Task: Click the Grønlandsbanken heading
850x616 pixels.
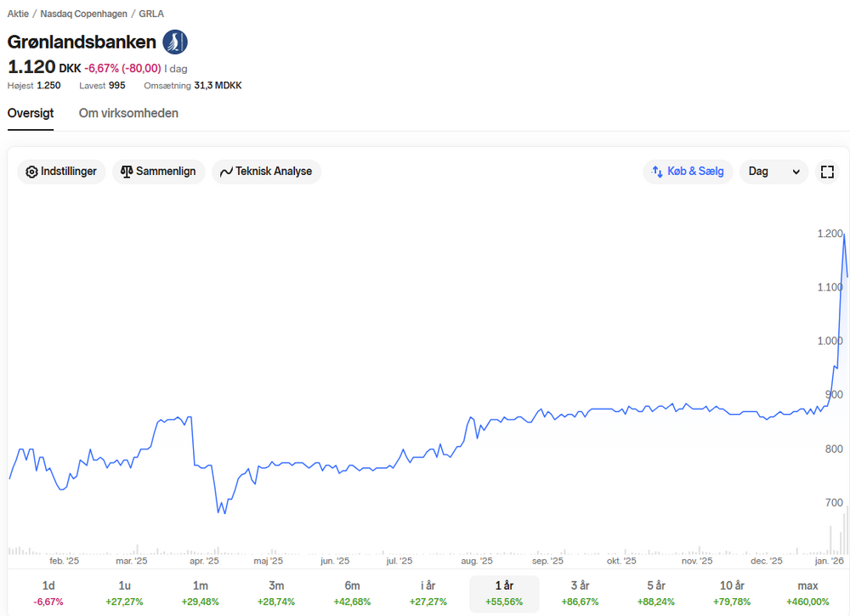Action: tap(82, 42)
